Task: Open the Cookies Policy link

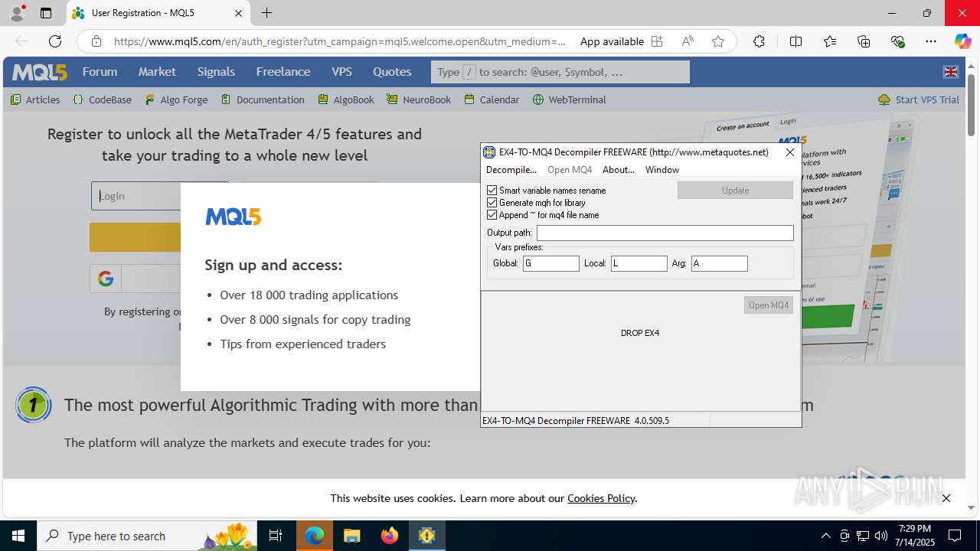Action: 601,498
